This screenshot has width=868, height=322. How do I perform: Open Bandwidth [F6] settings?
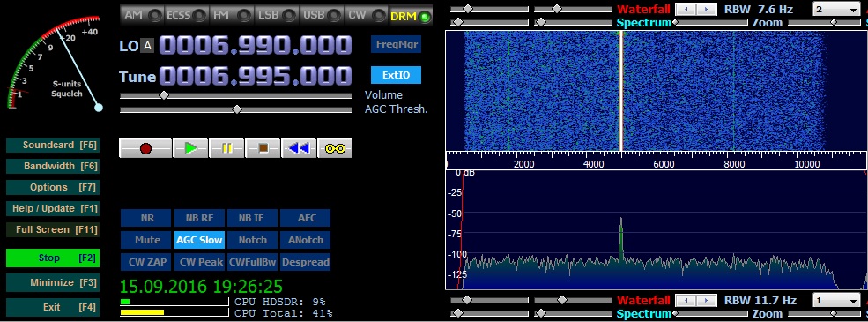(x=53, y=166)
